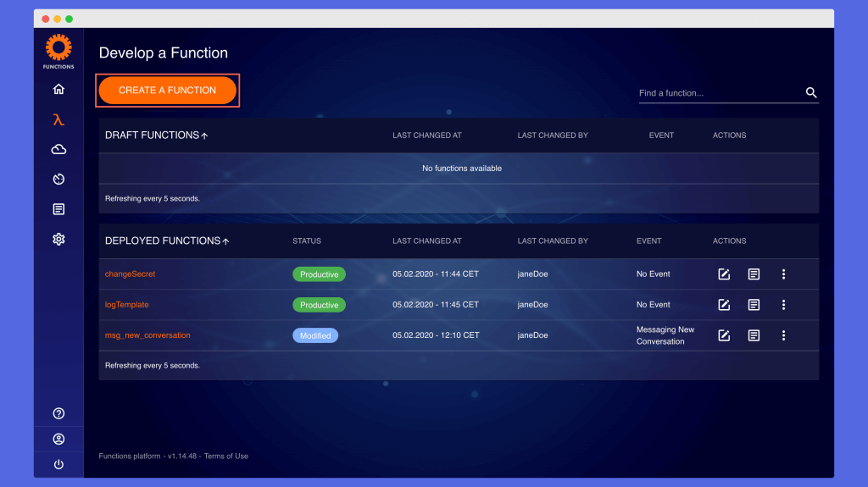Screen dimensions: 868x487
Task: Click the 05.02.2020 - 12:10 CET timestamp
Action: [436, 335]
